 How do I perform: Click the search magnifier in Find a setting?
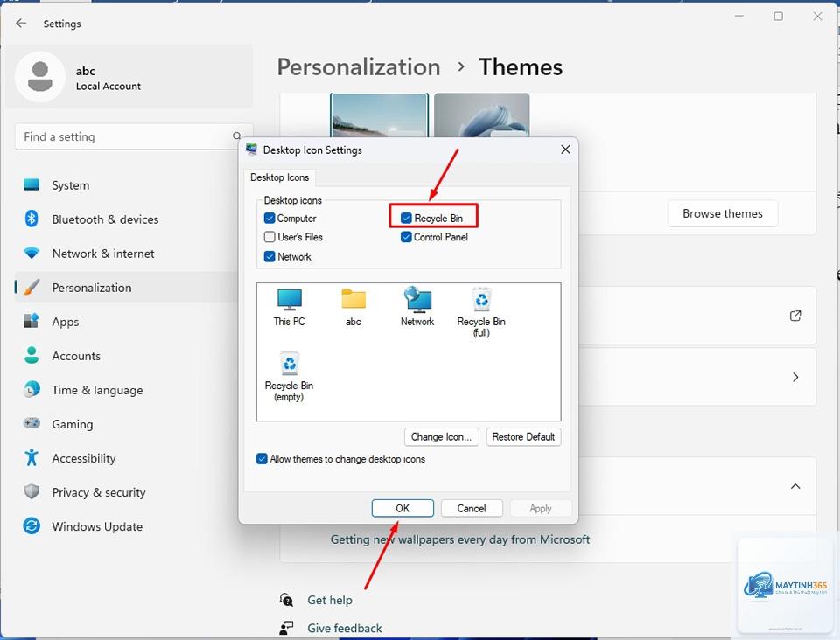click(237, 136)
